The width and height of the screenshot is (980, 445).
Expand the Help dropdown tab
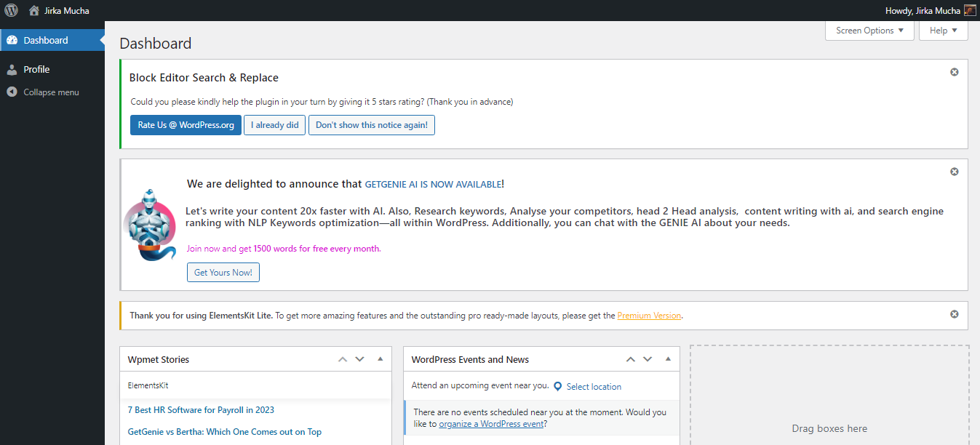tap(944, 31)
